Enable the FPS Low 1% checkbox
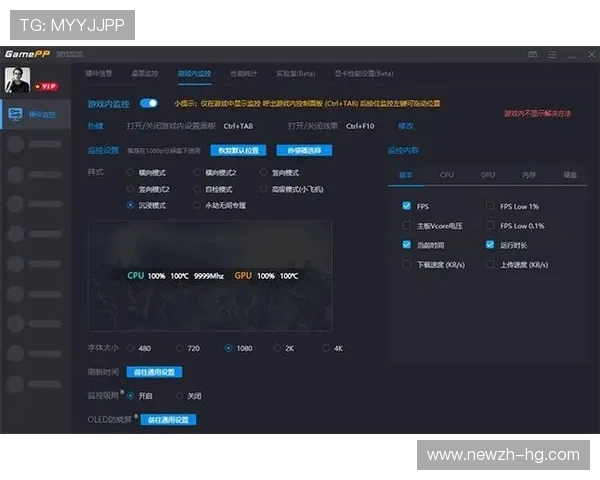Image resolution: width=600 pixels, height=480 pixels. [x=490, y=206]
